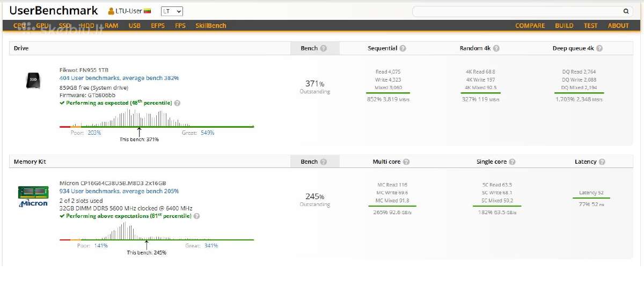
Task: Go to the FPS section
Action: point(180,26)
